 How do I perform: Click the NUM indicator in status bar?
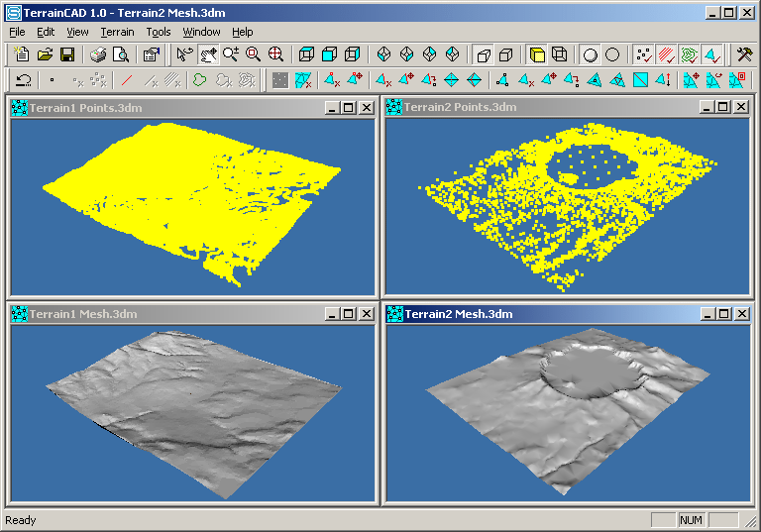[x=691, y=520]
